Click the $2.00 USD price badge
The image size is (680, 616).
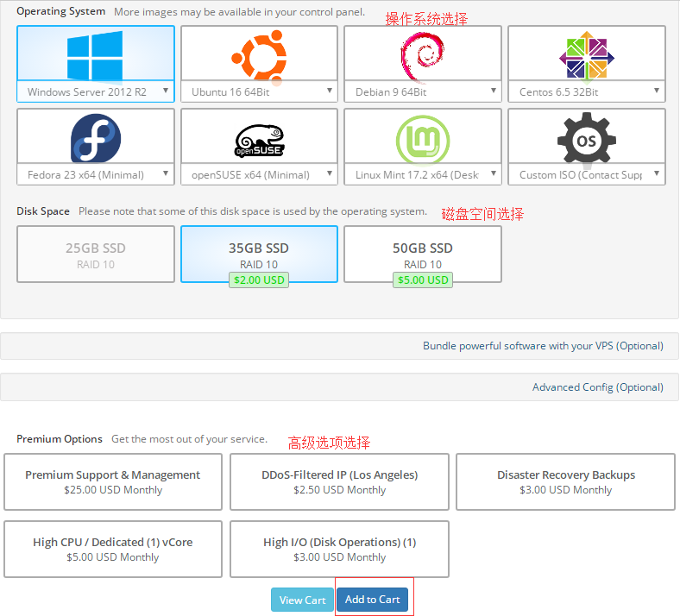pyautogui.click(x=259, y=280)
